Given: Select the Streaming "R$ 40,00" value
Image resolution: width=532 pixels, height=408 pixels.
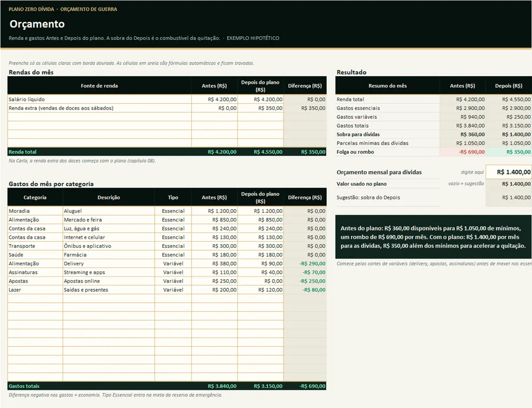Looking at the screenshot, I should [x=261, y=272].
